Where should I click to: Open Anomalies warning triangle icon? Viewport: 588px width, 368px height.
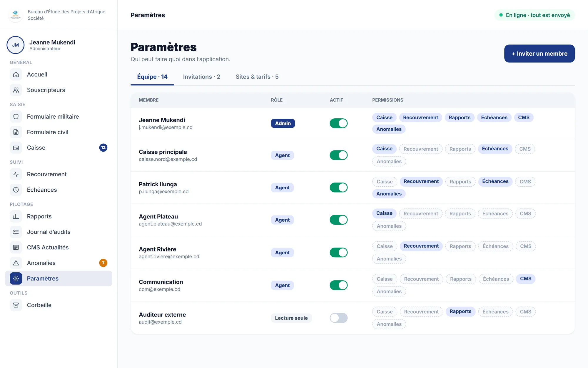tap(16, 263)
